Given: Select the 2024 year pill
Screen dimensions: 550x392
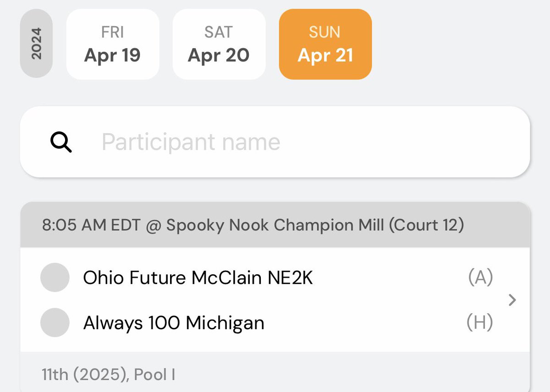Looking at the screenshot, I should pos(36,44).
